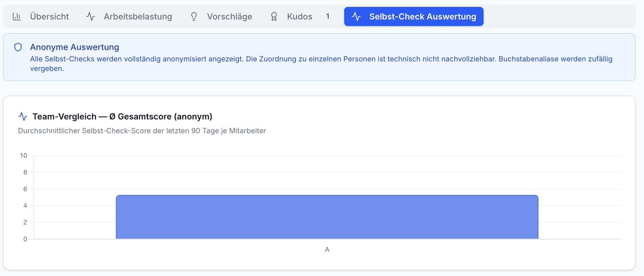Screen dimensions: 644x276
Task: Click the y-axis value 0
Action: (25, 239)
